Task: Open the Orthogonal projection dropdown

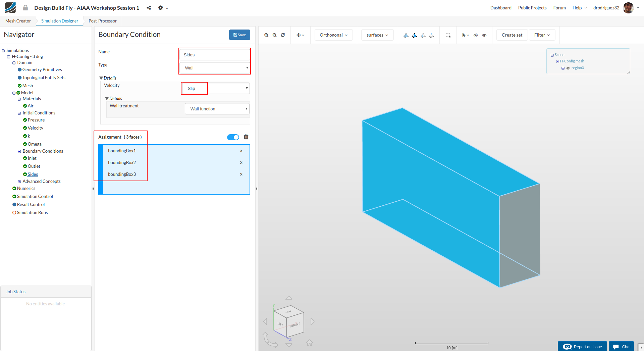Action: pyautogui.click(x=333, y=35)
